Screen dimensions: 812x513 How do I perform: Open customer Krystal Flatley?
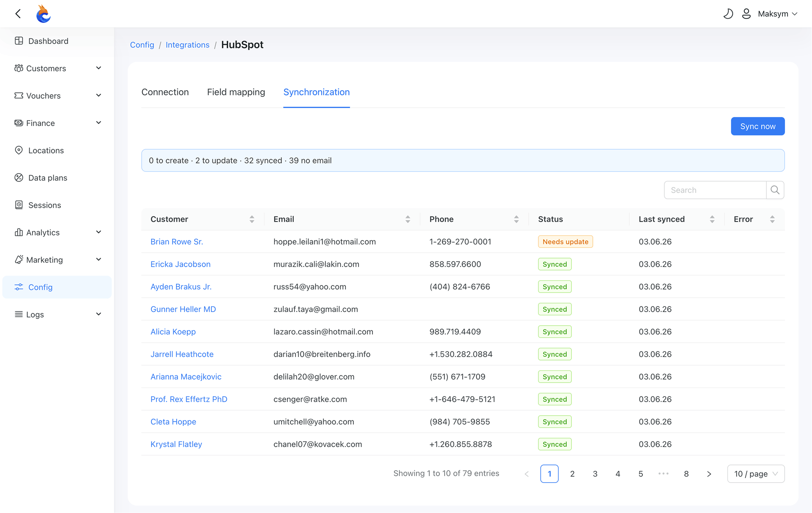point(176,444)
